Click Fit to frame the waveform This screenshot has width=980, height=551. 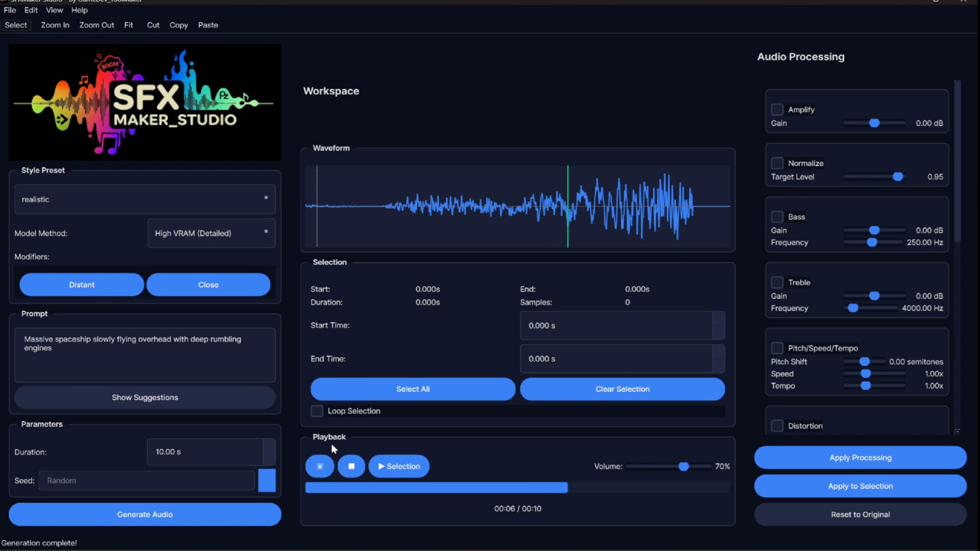click(x=128, y=24)
